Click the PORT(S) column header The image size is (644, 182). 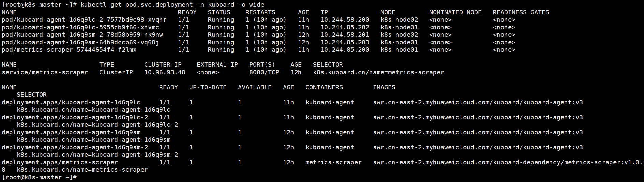click(x=262, y=65)
